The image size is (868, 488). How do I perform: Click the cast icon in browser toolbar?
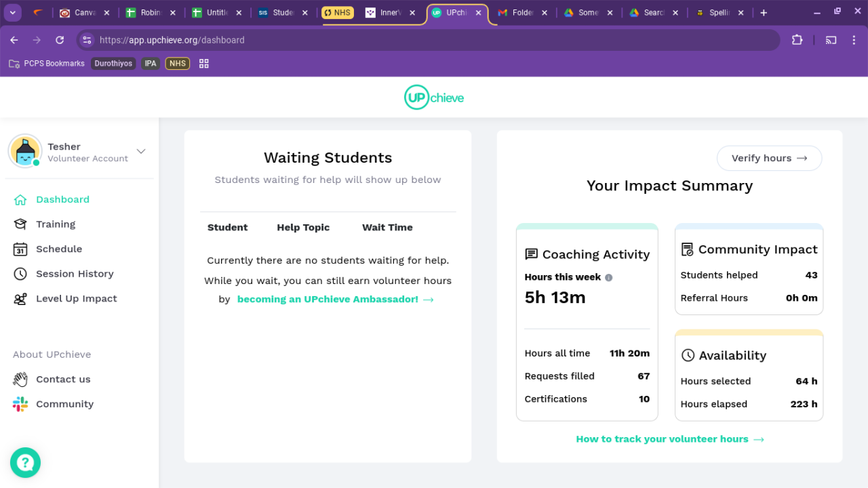click(831, 40)
